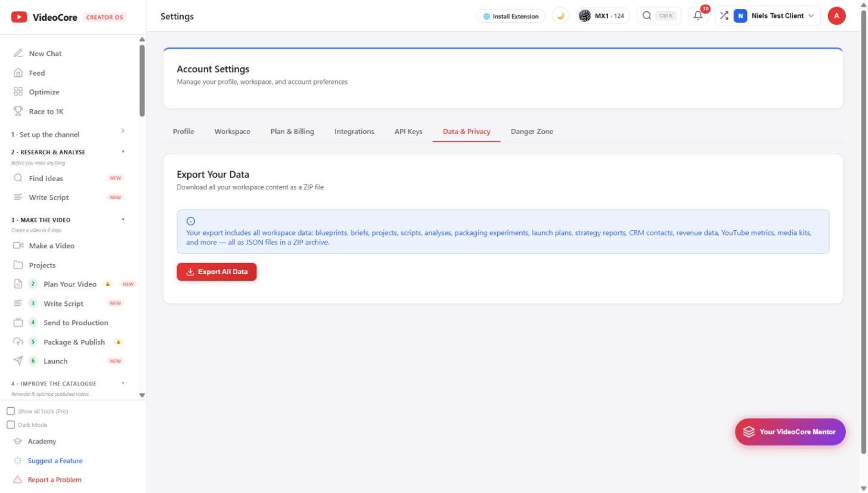Click the shuffle icon beside client selector
Image resolution: width=868 pixels, height=493 pixels.
point(724,16)
